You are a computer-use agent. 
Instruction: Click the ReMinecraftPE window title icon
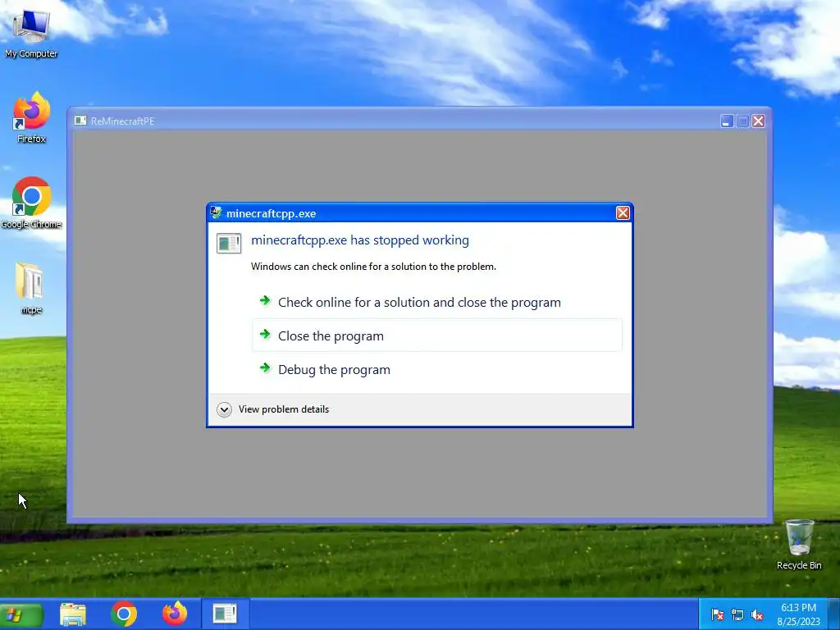(80, 121)
